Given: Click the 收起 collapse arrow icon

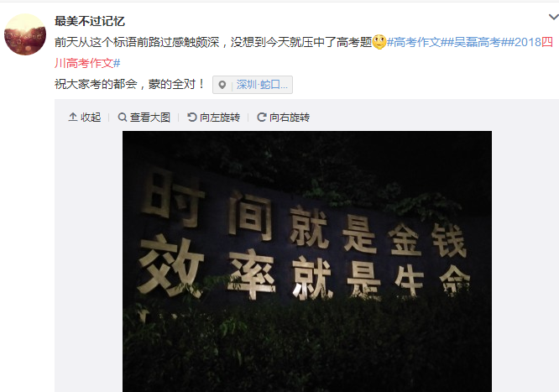Looking at the screenshot, I should 73,117.
